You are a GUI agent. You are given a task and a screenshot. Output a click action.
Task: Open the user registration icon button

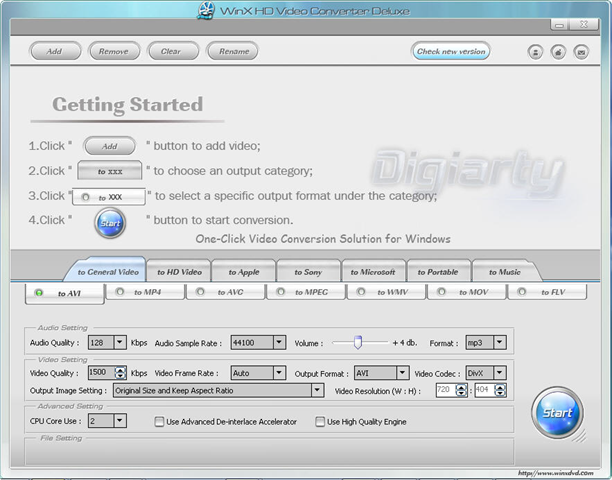pos(535,52)
